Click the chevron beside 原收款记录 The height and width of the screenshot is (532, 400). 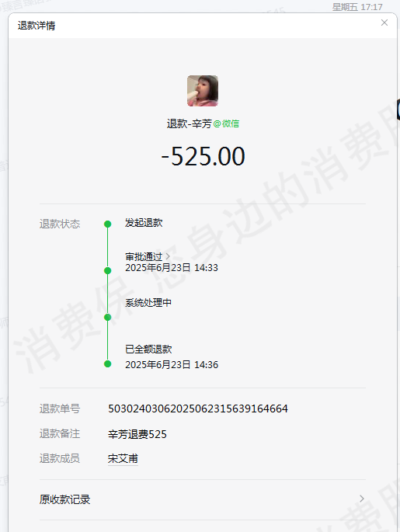pyautogui.click(x=362, y=499)
